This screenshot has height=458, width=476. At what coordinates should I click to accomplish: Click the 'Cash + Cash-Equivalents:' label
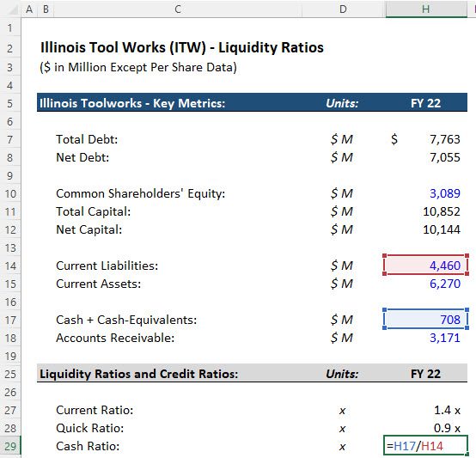[126, 320]
